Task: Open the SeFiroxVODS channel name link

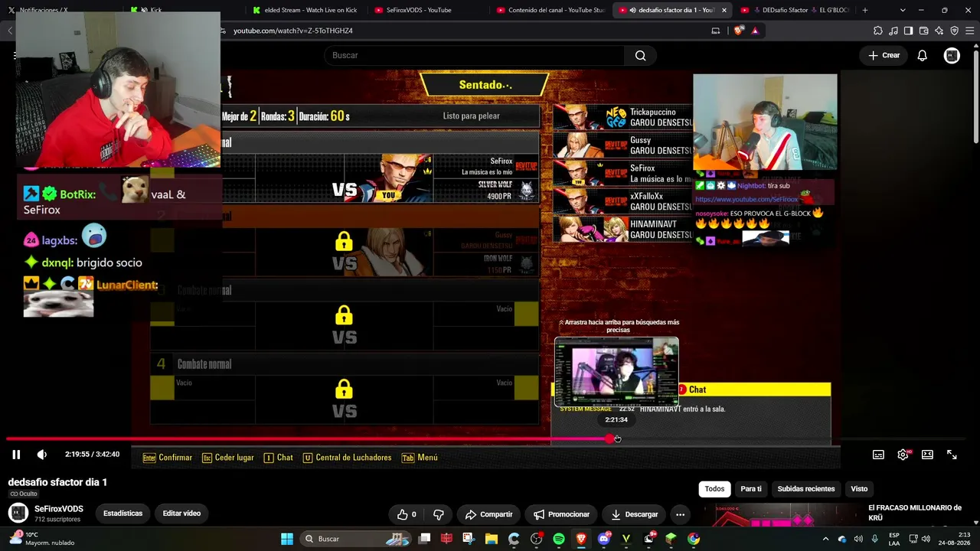Action: click(x=59, y=509)
